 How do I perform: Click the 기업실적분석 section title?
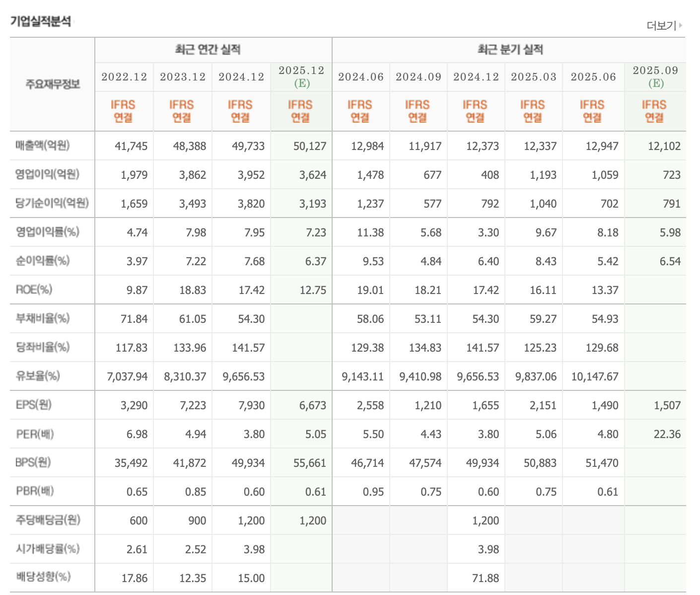tap(41, 21)
